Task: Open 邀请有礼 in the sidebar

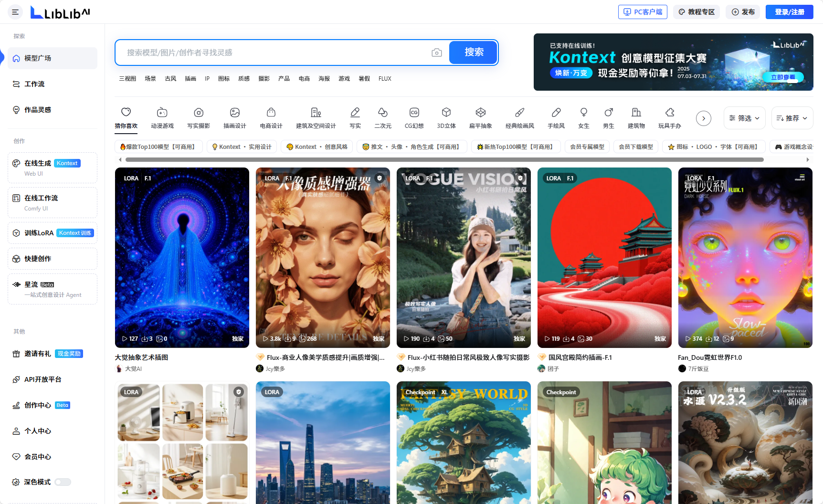Action: click(53, 354)
